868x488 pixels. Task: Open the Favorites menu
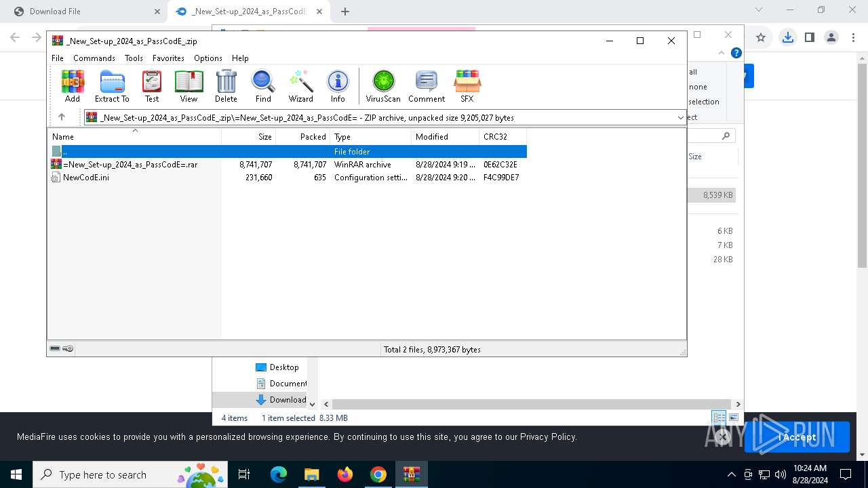pos(168,58)
